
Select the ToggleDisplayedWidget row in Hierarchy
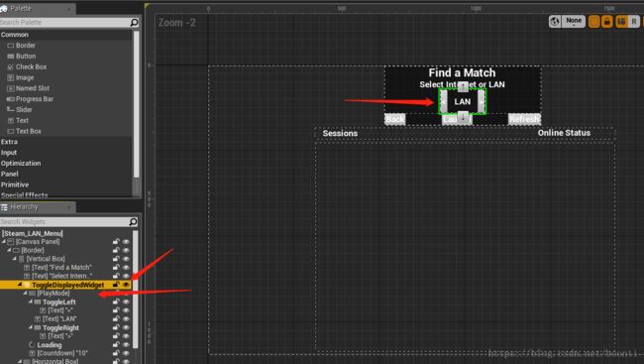(x=65, y=285)
